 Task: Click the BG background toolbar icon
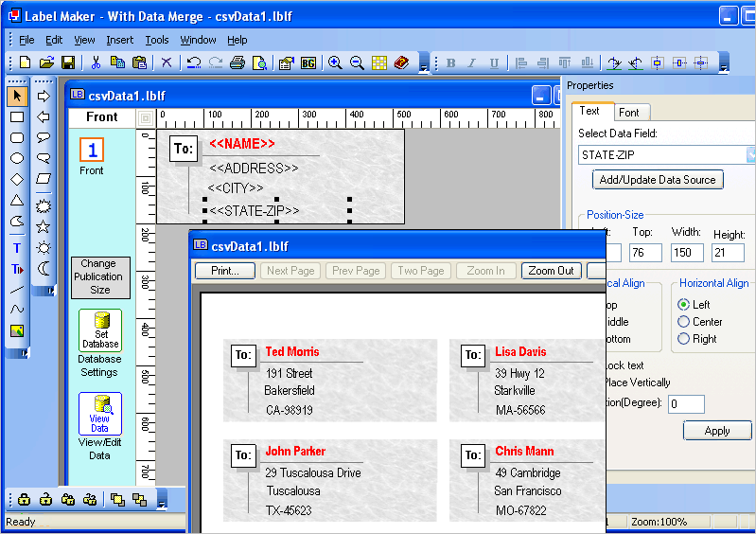point(308,62)
